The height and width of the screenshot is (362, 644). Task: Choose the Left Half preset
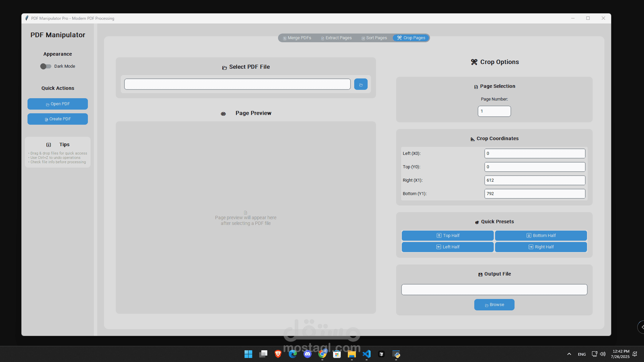click(447, 247)
